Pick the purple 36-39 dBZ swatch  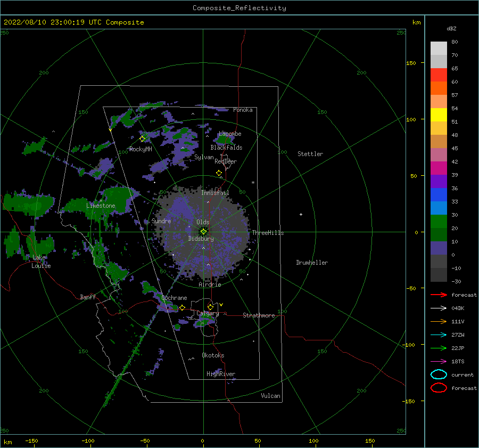pyautogui.click(x=439, y=182)
